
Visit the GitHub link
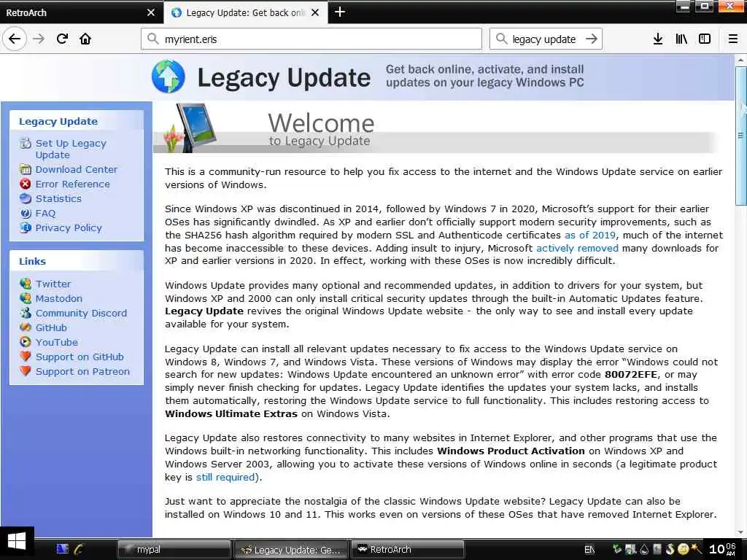pyautogui.click(x=51, y=327)
